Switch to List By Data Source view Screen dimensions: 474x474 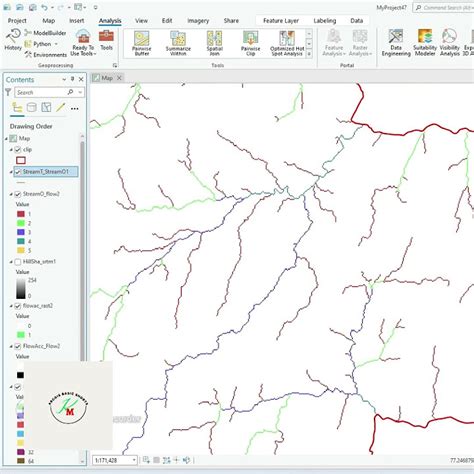32,107
